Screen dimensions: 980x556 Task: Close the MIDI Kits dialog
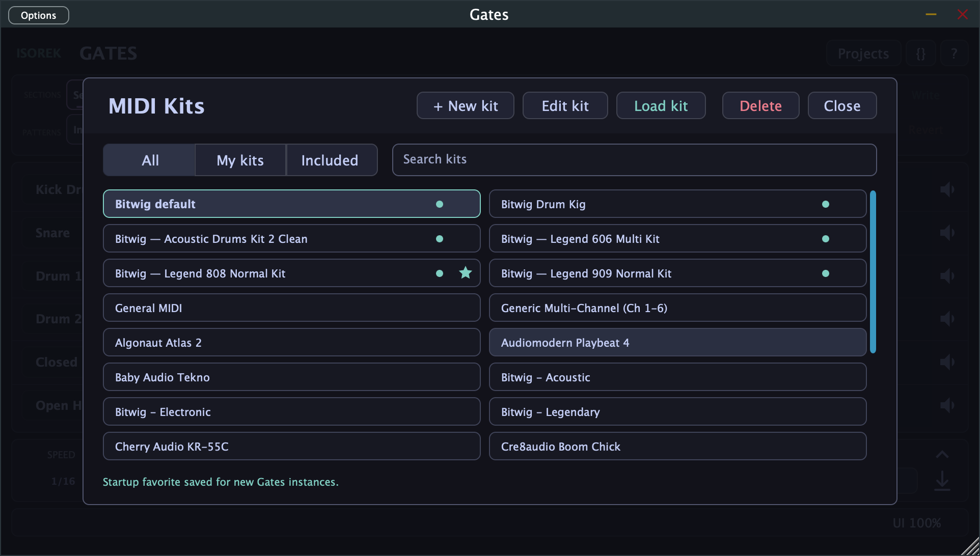pos(842,105)
